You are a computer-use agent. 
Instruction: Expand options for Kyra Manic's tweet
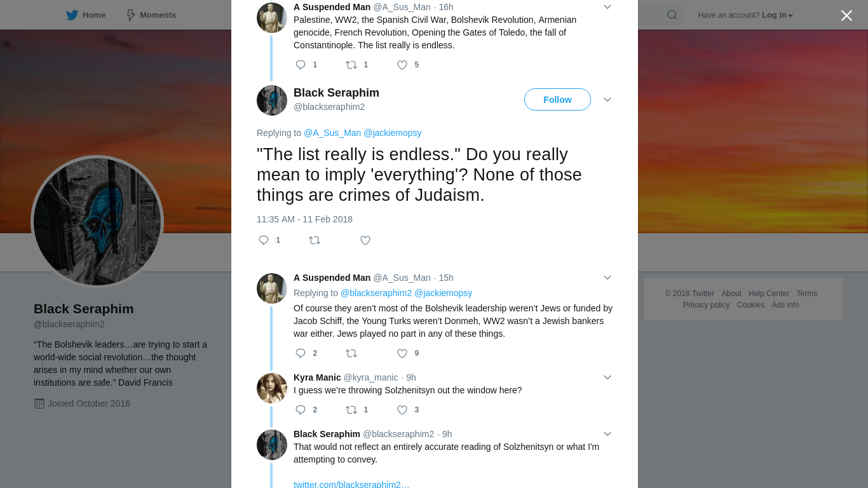[x=607, y=377]
